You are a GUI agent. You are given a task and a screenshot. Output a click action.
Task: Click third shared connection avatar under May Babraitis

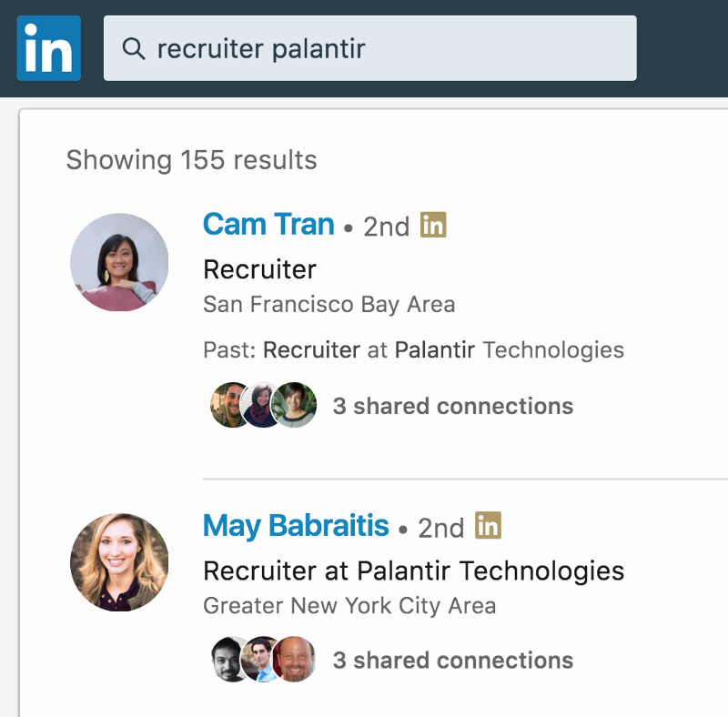coord(294,659)
